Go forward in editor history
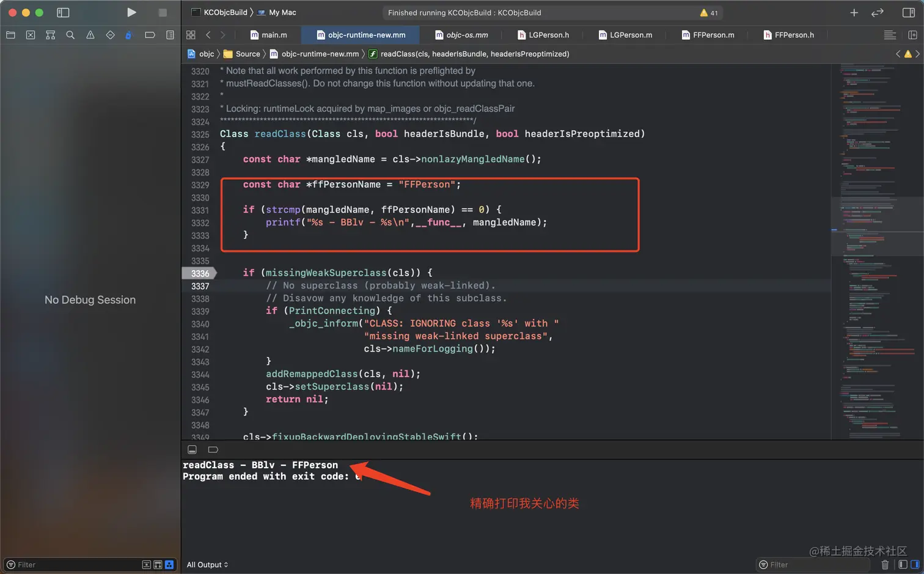Image resolution: width=924 pixels, height=574 pixels. click(x=222, y=35)
